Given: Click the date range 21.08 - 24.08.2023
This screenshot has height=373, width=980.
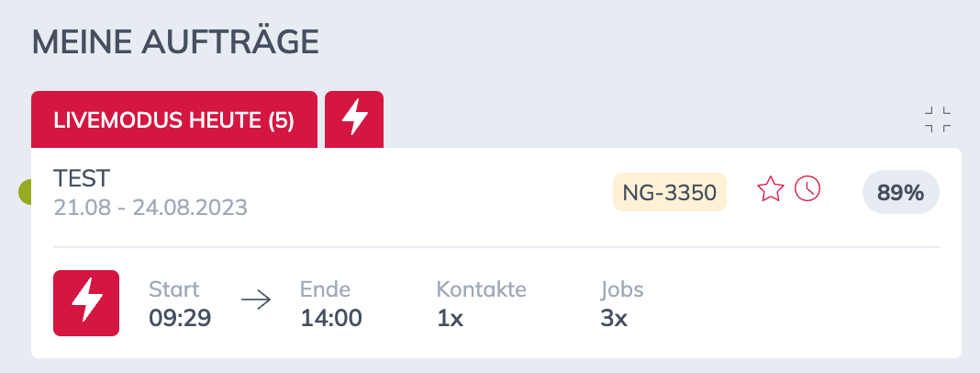Looking at the screenshot, I should coord(150,207).
